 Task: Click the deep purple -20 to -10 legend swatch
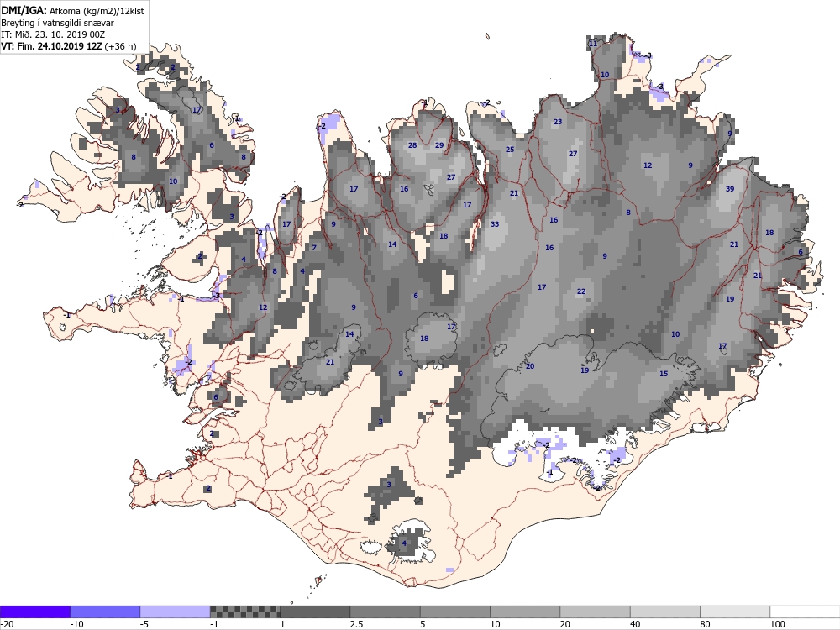coord(34,612)
